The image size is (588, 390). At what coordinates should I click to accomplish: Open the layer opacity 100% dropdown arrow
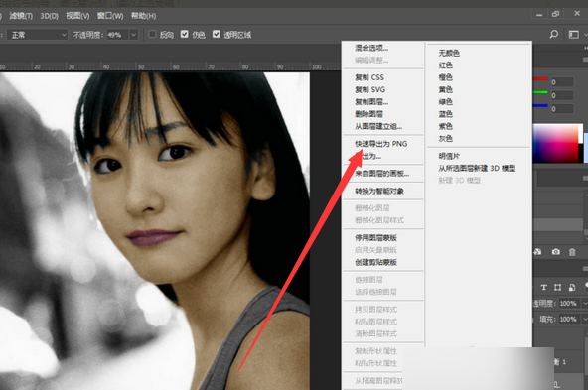(584, 303)
